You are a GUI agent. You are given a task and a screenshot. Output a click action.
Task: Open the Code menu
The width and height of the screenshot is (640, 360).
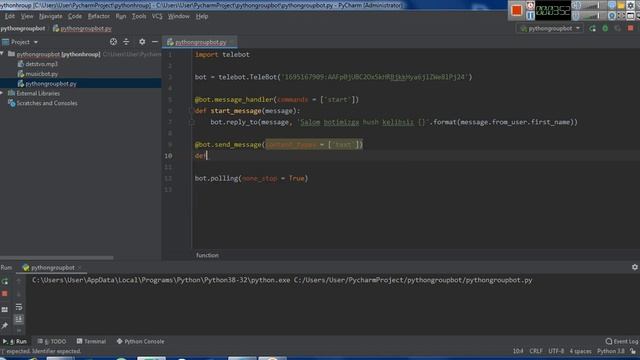click(x=75, y=16)
